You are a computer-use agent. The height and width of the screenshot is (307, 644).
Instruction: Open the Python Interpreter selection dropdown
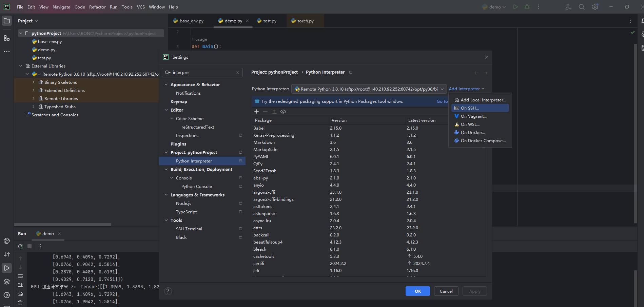point(369,89)
